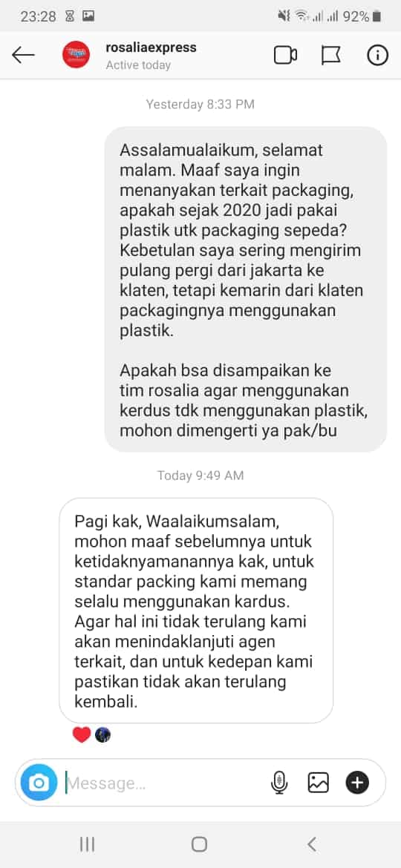Screen dimensions: 401x868
Task: Record a voice message with microphone icon
Action: [x=279, y=782]
